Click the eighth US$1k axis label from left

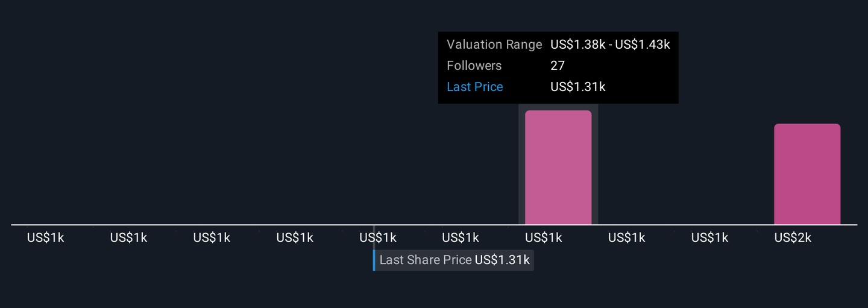[x=626, y=237]
